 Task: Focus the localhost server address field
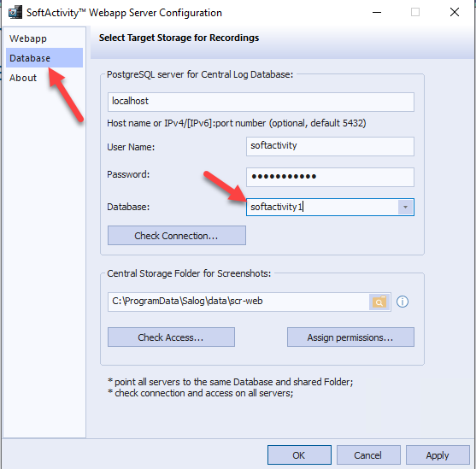[261, 102]
